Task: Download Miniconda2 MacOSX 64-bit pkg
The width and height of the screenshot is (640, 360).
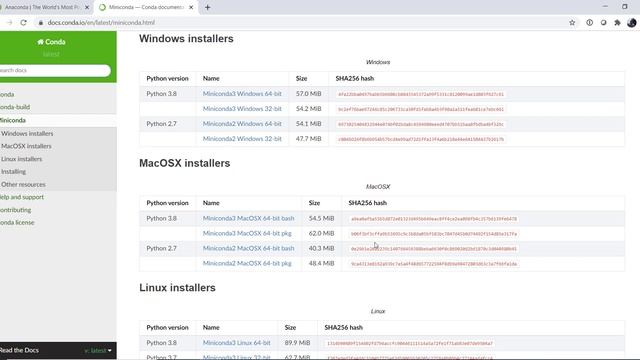Action: tap(247, 263)
